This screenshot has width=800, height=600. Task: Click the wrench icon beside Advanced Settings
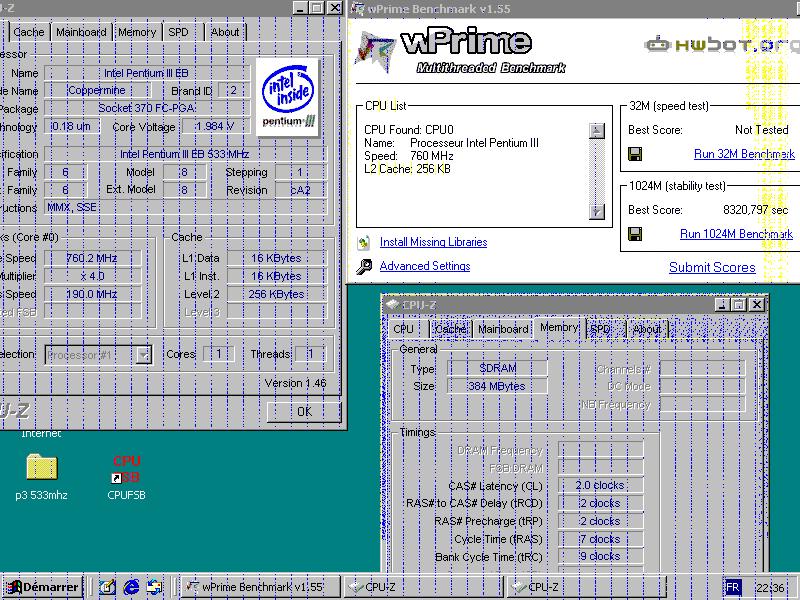pyautogui.click(x=364, y=266)
